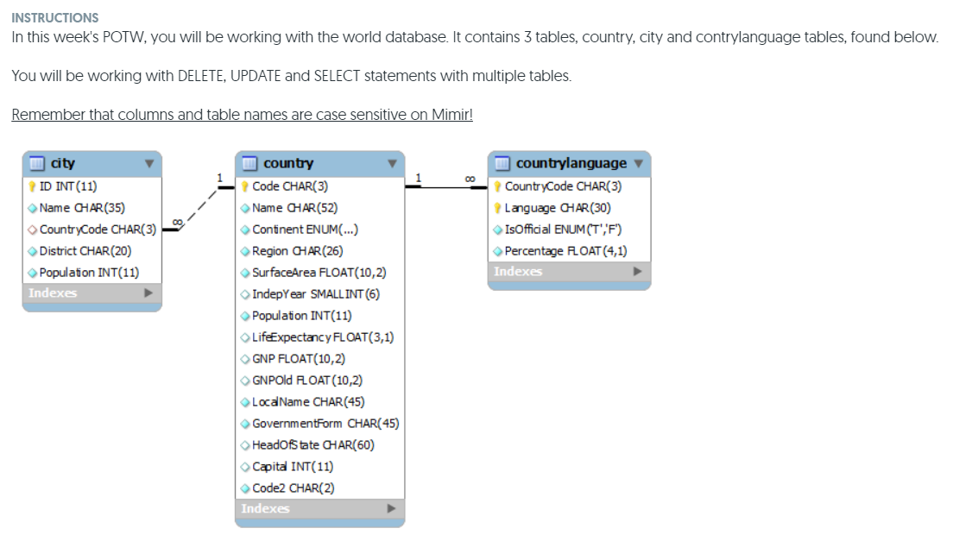Image resolution: width=953 pixels, height=560 pixels.
Task: Collapse the country table with its arrow
Action: point(392,163)
